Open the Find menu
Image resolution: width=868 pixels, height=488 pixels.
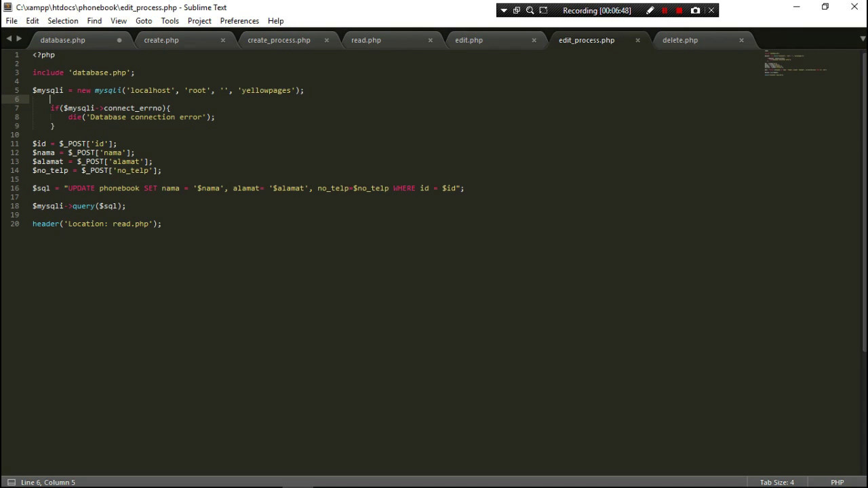94,21
